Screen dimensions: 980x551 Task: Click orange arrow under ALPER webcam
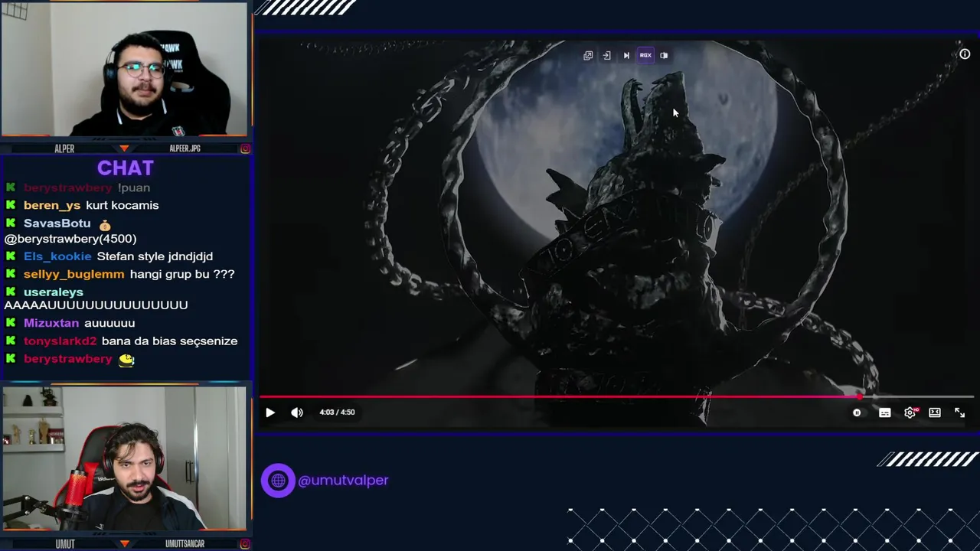[x=124, y=148]
